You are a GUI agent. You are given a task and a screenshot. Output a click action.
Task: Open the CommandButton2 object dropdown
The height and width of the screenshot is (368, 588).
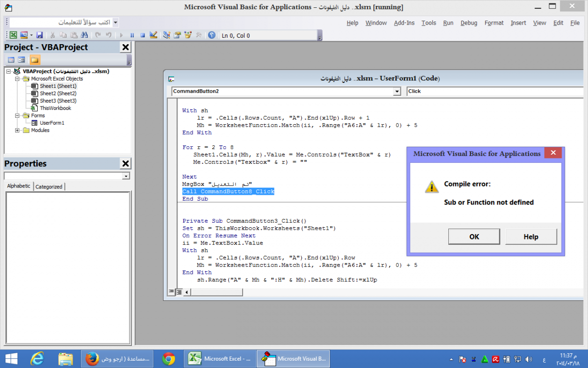pos(397,91)
